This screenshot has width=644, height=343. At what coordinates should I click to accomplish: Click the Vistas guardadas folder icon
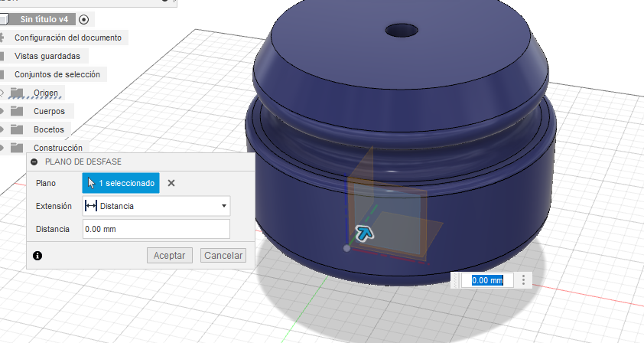(2, 56)
